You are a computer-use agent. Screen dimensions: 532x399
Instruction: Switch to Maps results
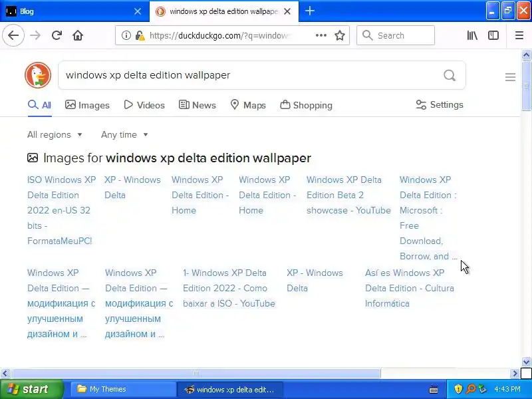coord(248,105)
